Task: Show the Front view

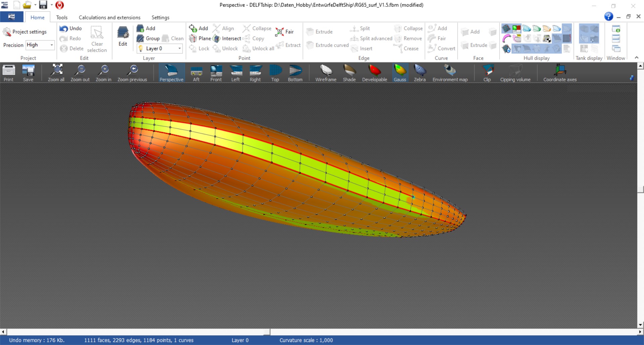Action: [216, 73]
